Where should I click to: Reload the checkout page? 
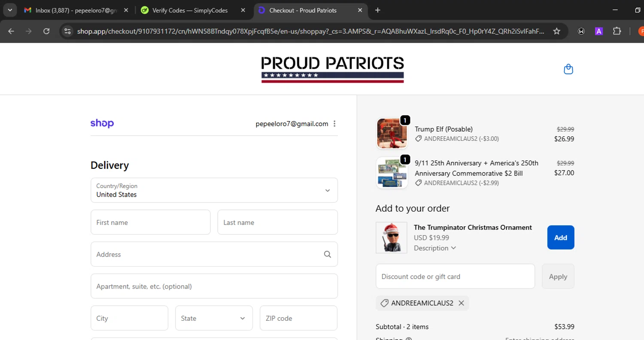tap(46, 31)
